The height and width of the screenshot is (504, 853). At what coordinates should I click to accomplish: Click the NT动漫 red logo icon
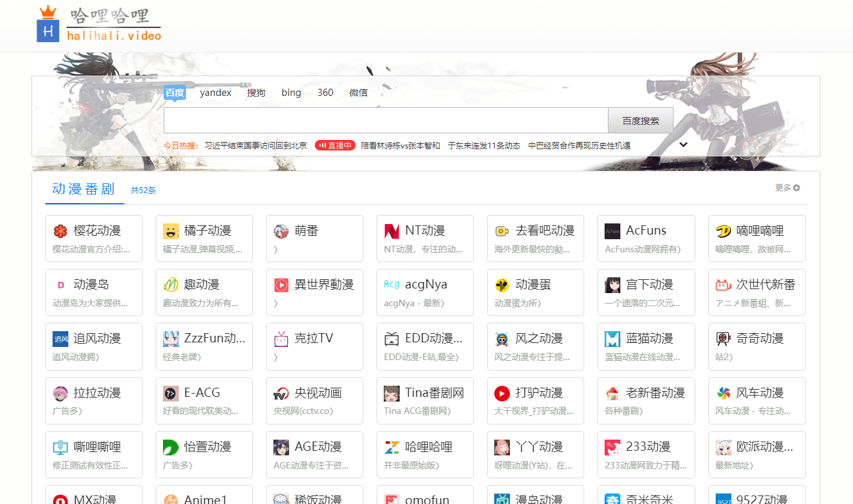pos(392,231)
